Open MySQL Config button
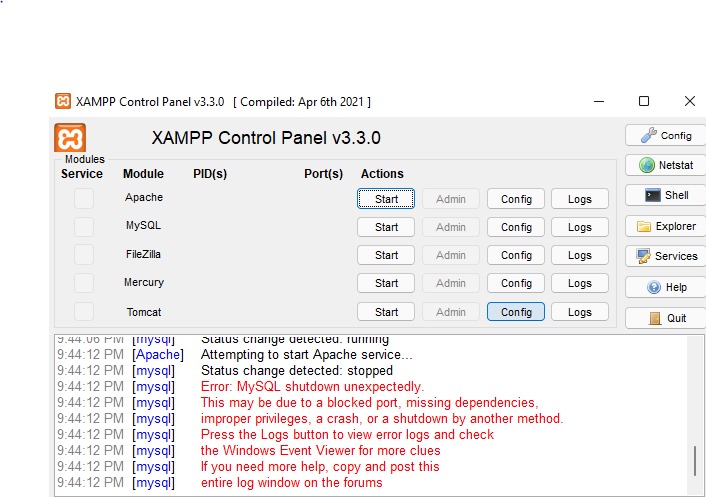This screenshot has width=706, height=497. [x=516, y=227]
